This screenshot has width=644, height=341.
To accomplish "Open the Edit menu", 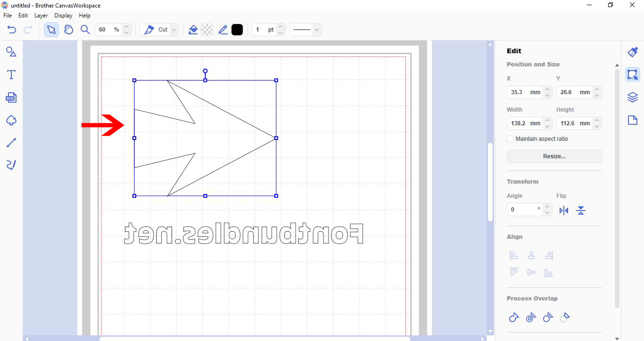I will (23, 16).
